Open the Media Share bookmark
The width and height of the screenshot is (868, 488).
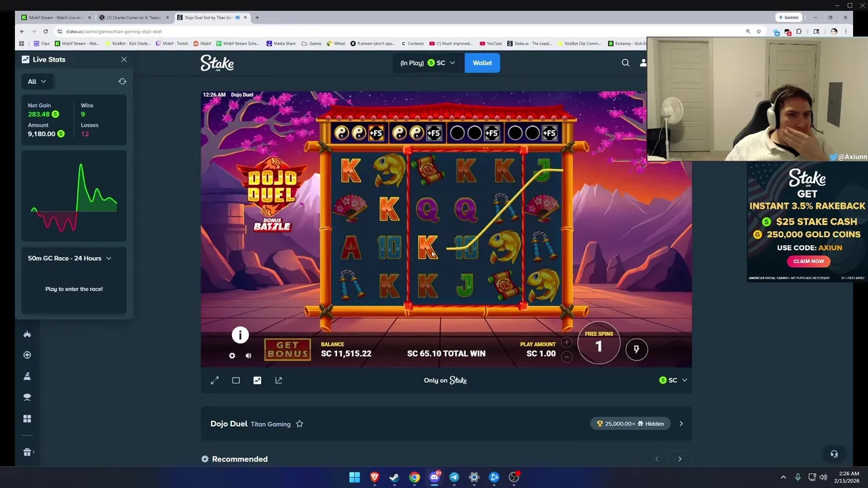tap(281, 43)
